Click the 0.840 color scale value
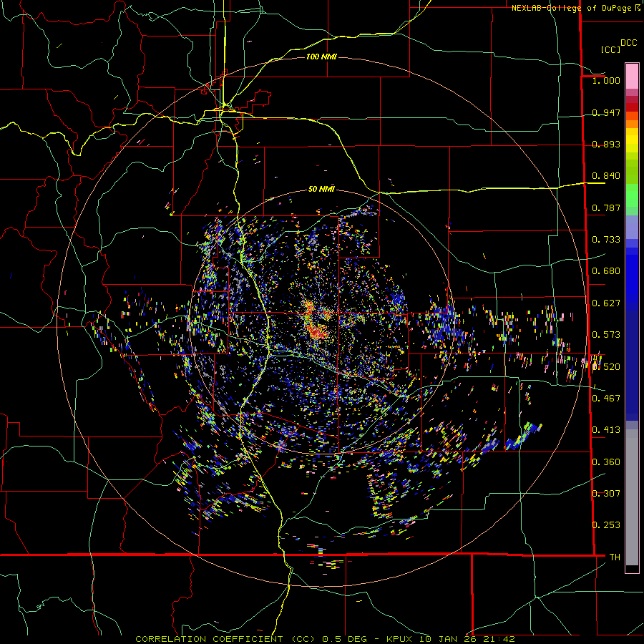Viewport: 644px width, 644px height. pos(606,176)
